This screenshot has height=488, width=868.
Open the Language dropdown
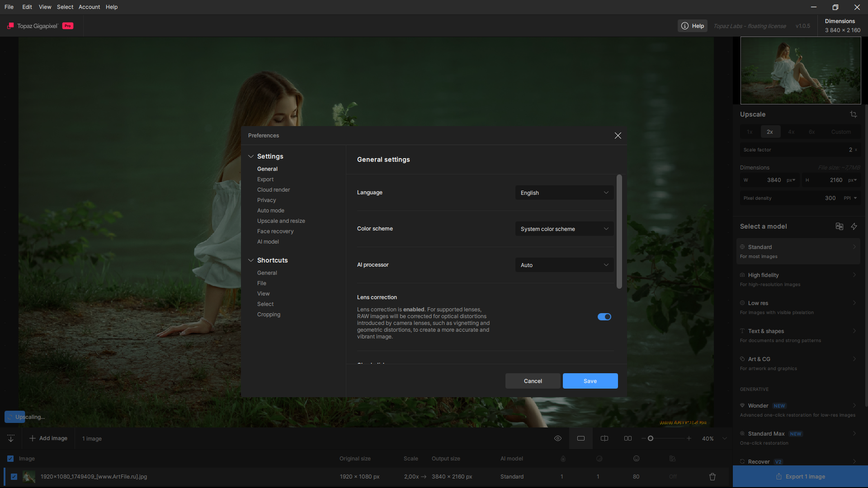point(564,193)
